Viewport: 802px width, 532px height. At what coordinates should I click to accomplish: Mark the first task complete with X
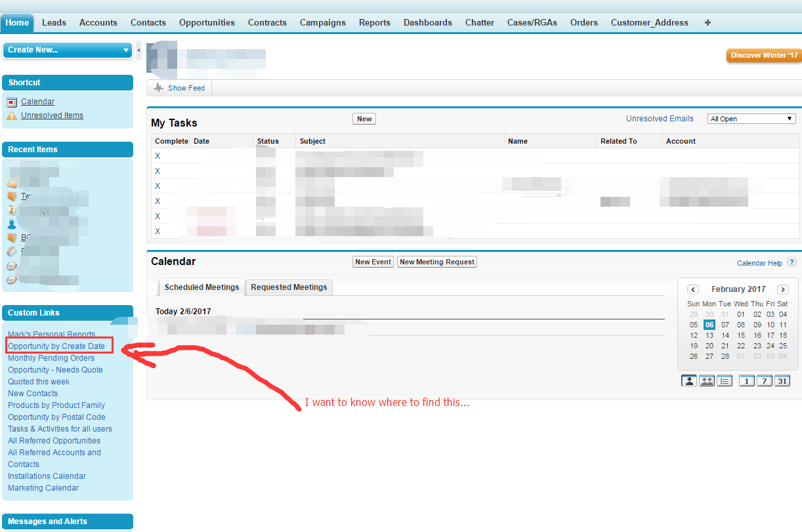(x=158, y=156)
